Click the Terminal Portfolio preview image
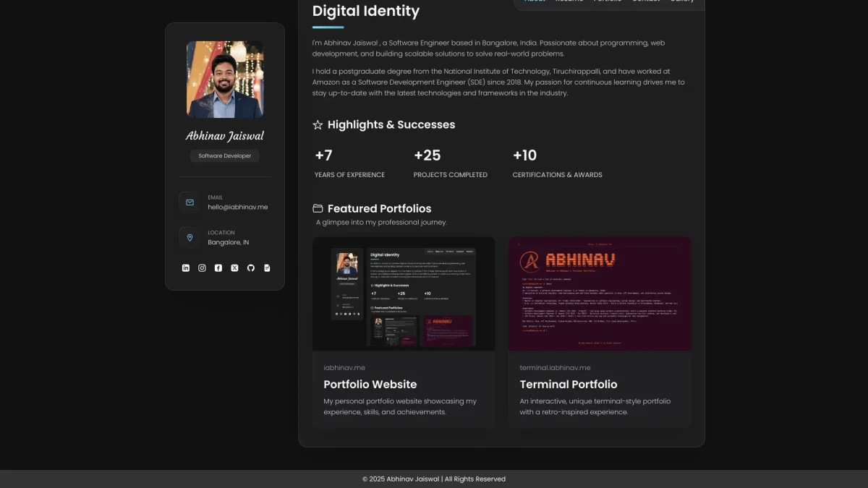The image size is (868, 488). coord(600,294)
